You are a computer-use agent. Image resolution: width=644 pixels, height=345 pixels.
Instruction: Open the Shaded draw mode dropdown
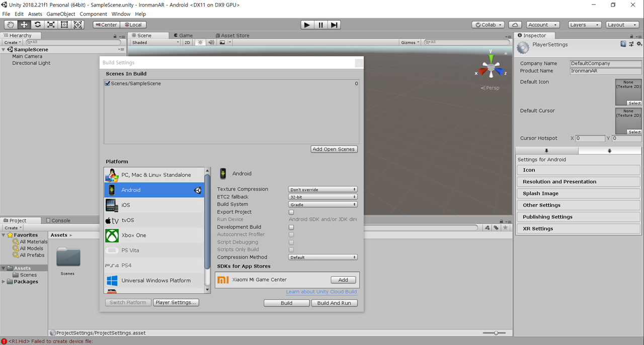coord(155,43)
